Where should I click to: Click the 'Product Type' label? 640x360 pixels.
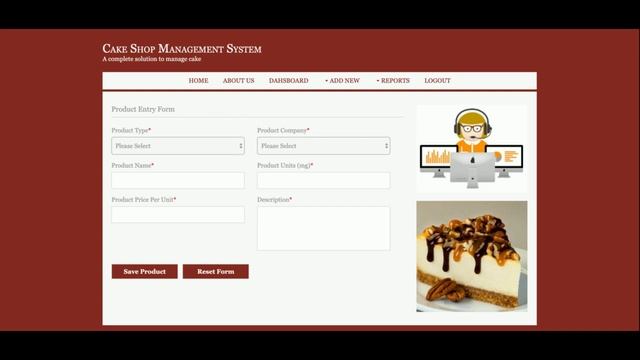pos(131,130)
